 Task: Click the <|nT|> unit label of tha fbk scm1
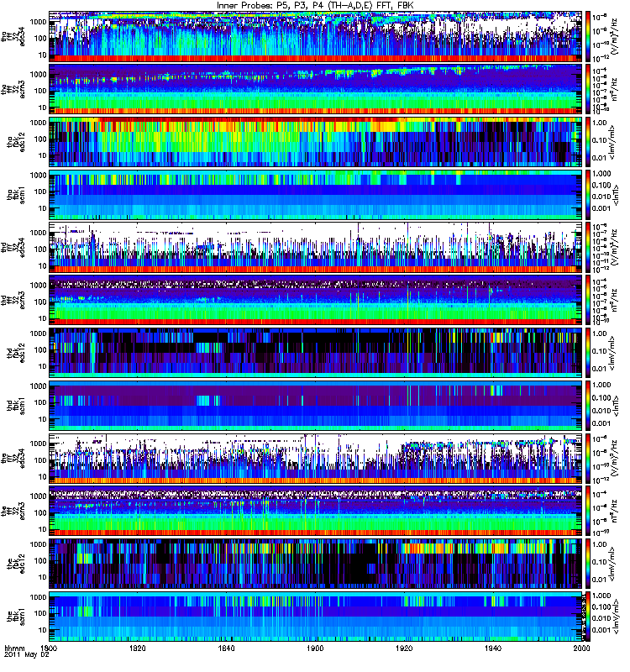click(x=617, y=195)
